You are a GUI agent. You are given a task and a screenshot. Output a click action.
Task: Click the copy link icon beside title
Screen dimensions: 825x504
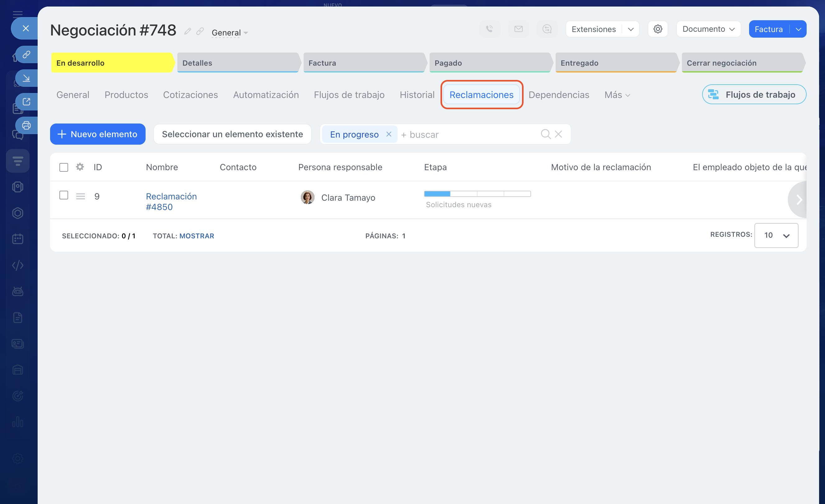coord(200,31)
